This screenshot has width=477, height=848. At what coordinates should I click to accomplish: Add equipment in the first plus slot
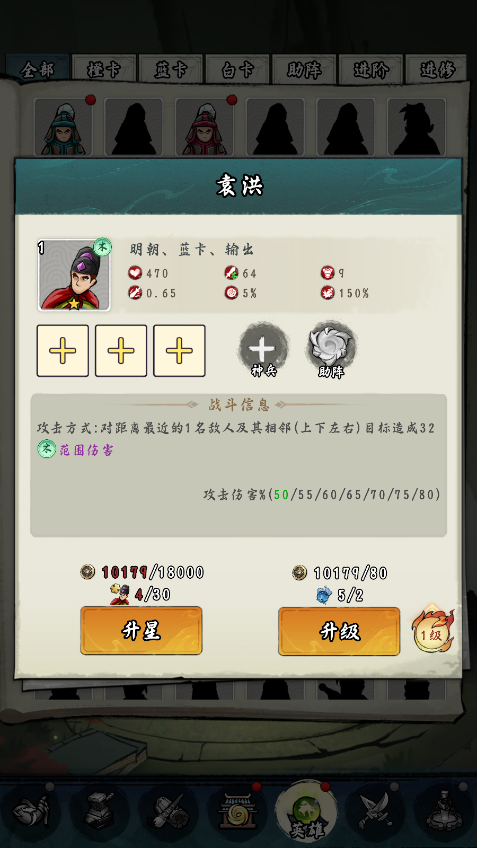63,350
